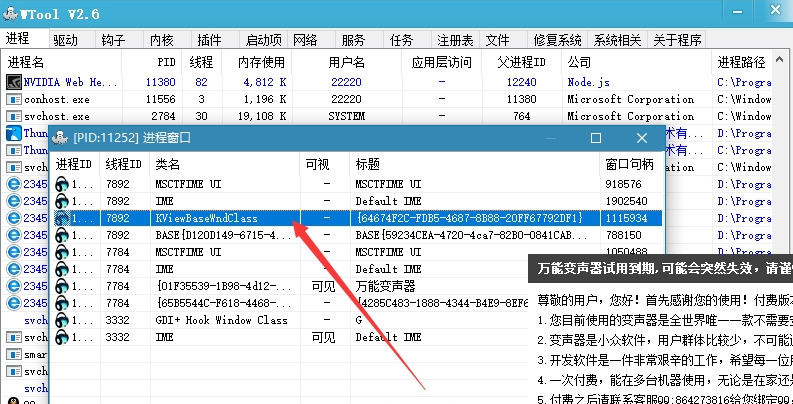793x404 pixels.
Task: Click headphone icon of KViewBaseWndClass row
Action: pos(62,218)
